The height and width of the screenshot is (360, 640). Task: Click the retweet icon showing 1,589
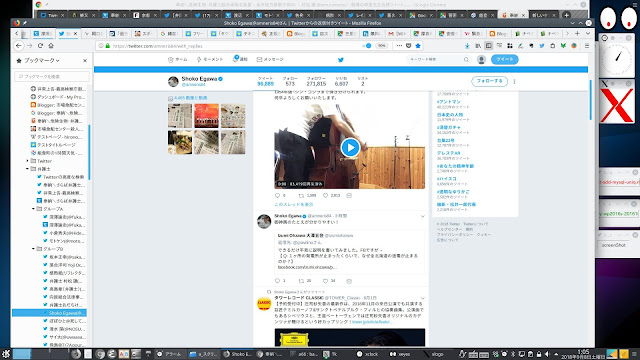(302, 196)
